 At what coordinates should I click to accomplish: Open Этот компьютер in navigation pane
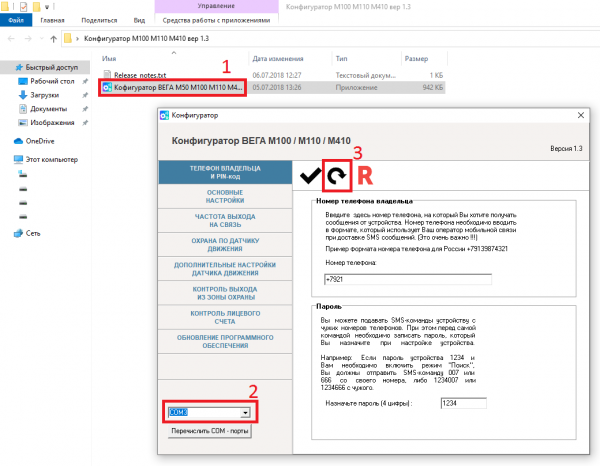(x=52, y=159)
